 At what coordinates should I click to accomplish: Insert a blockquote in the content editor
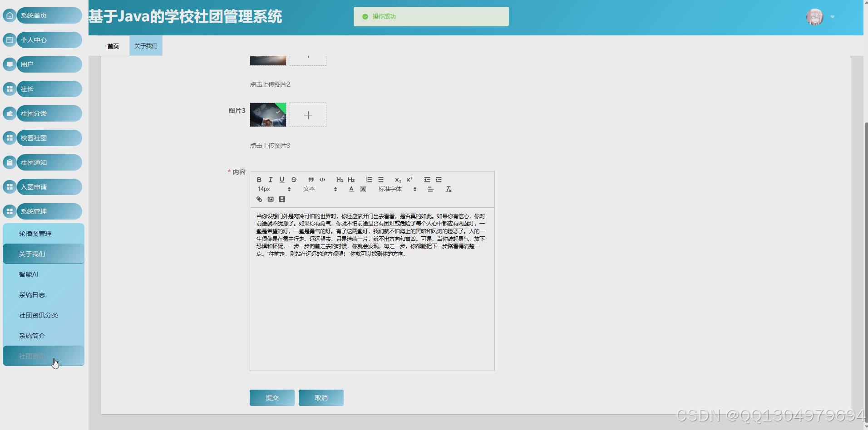click(x=311, y=180)
